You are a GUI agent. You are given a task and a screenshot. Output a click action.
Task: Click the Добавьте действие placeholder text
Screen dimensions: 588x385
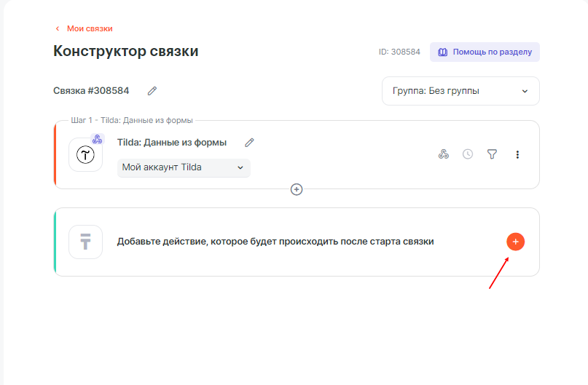[275, 242]
